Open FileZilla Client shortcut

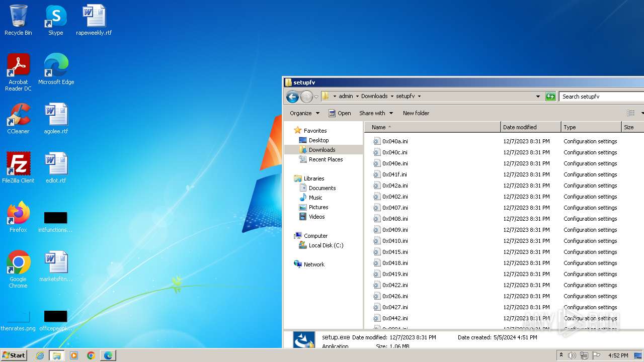pyautogui.click(x=18, y=168)
